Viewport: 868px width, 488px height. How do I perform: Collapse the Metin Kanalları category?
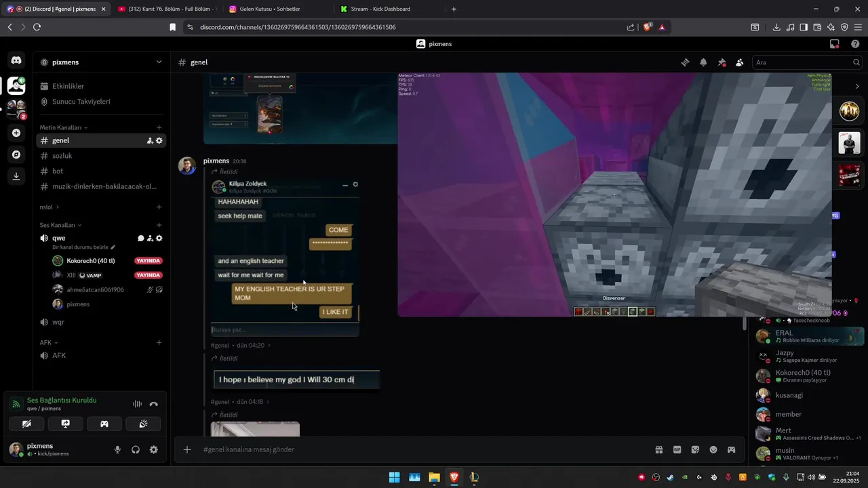point(64,127)
